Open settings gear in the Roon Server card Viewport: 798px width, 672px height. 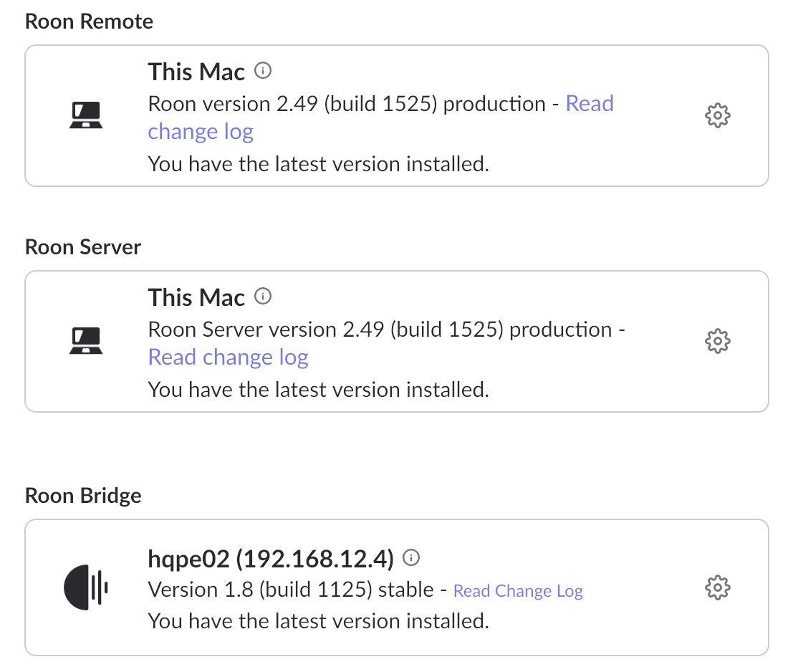717,341
